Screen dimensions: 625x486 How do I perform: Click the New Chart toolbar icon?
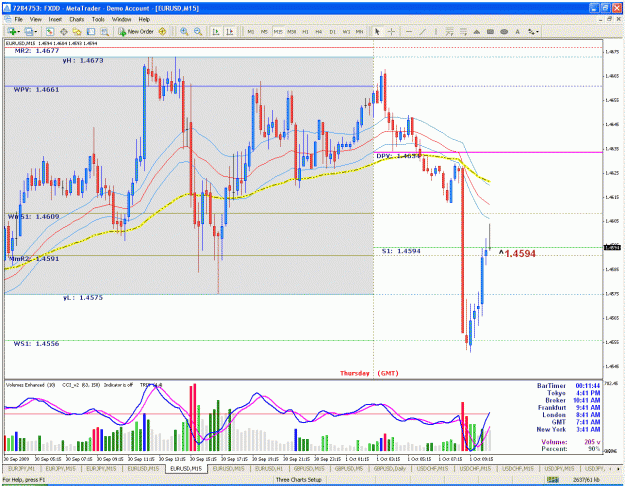(x=11, y=31)
